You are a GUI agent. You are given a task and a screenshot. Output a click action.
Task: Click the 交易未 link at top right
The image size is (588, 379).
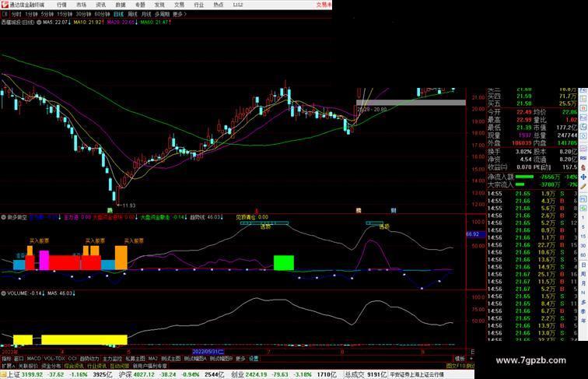[324, 5]
